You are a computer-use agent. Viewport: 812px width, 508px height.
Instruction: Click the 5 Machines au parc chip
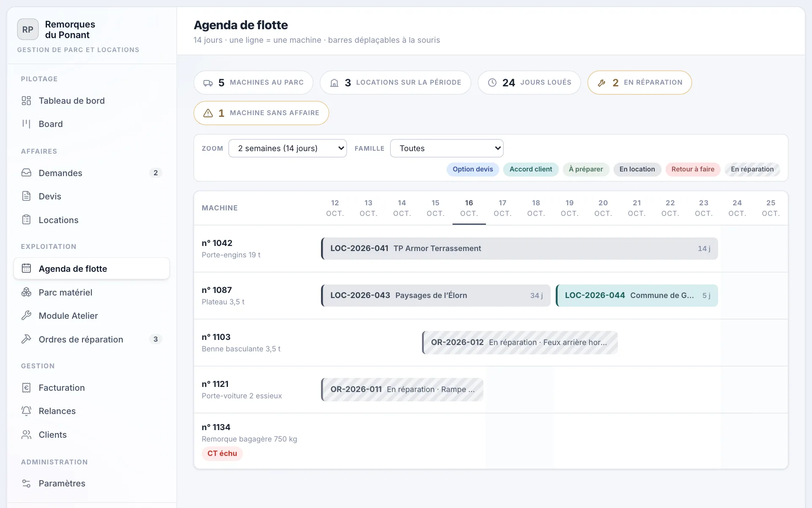click(x=253, y=83)
